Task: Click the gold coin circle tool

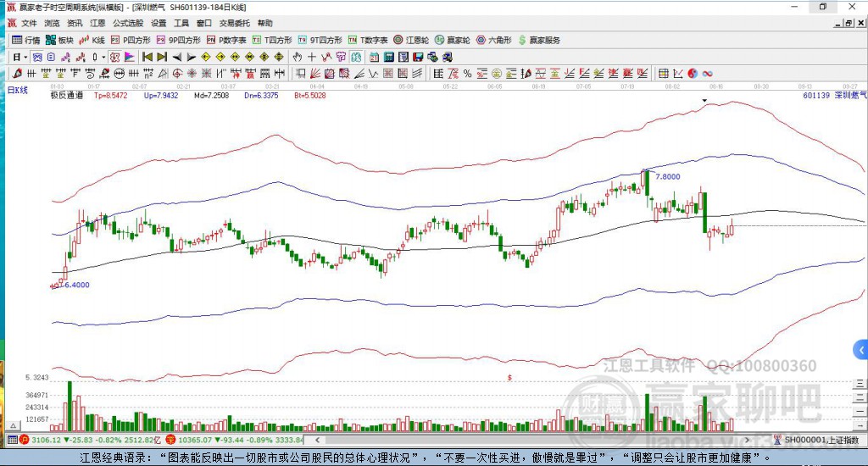Action: click(497, 74)
